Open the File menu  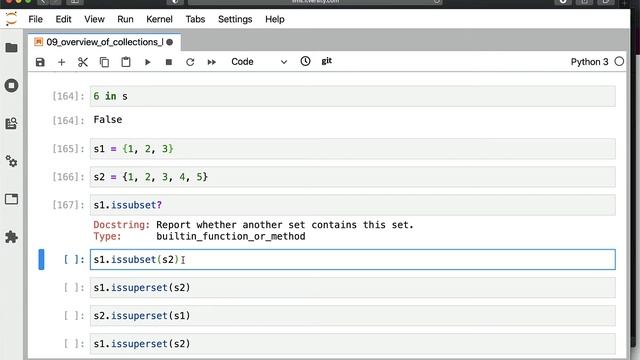point(36,19)
